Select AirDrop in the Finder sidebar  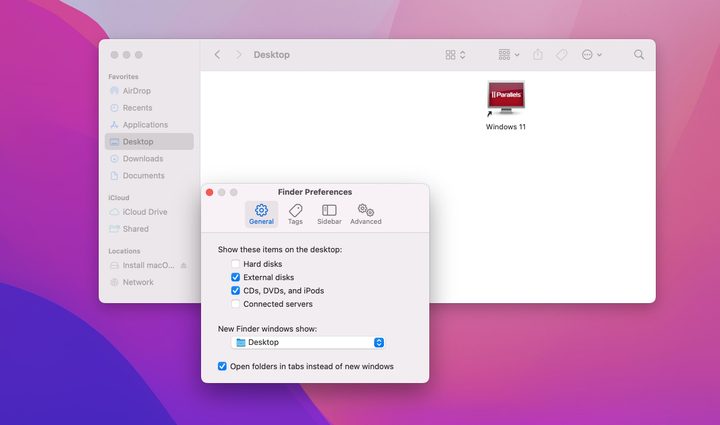pos(149,91)
